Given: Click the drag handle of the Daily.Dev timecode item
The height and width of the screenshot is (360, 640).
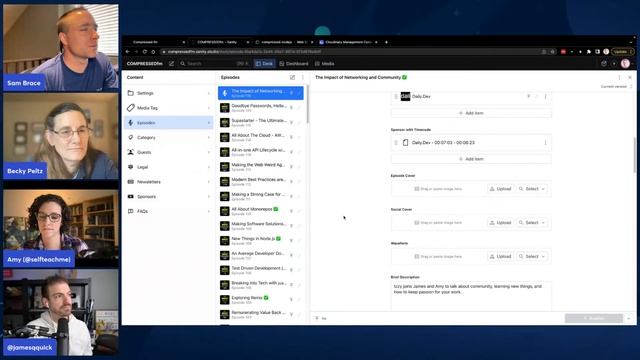Looking at the screenshot, I should coord(396,142).
